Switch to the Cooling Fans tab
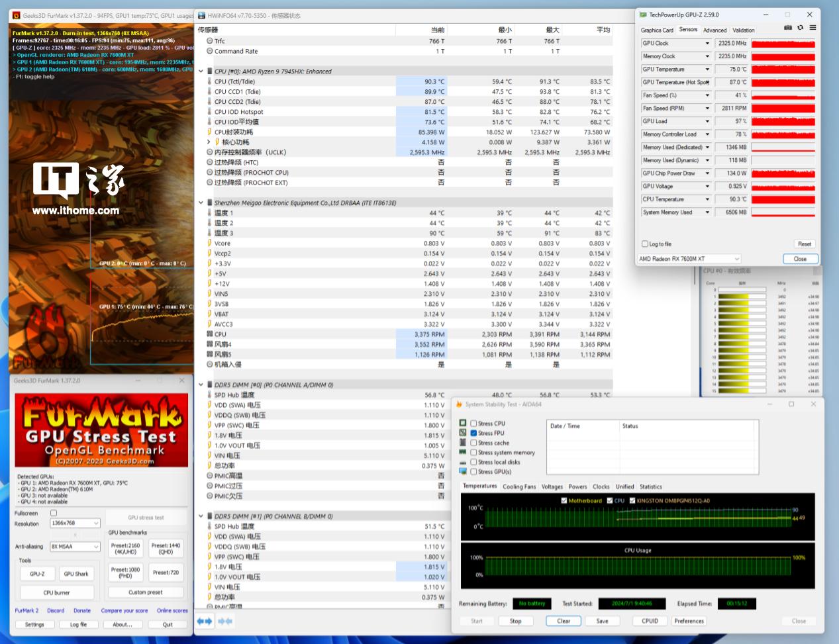The width and height of the screenshot is (839, 644). [519, 486]
